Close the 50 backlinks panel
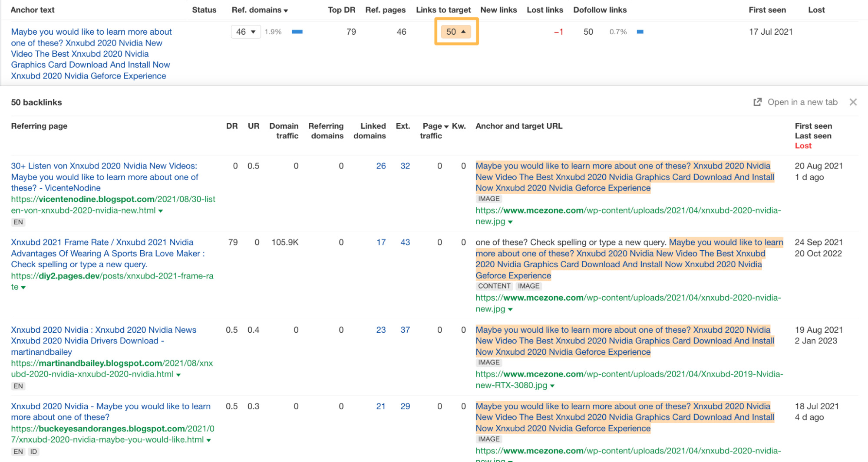868x462 pixels. point(853,102)
